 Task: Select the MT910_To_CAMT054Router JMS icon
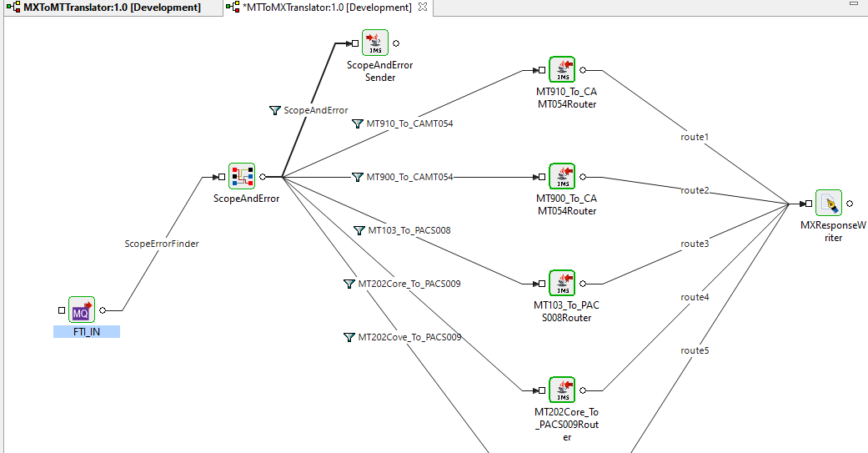[562, 70]
